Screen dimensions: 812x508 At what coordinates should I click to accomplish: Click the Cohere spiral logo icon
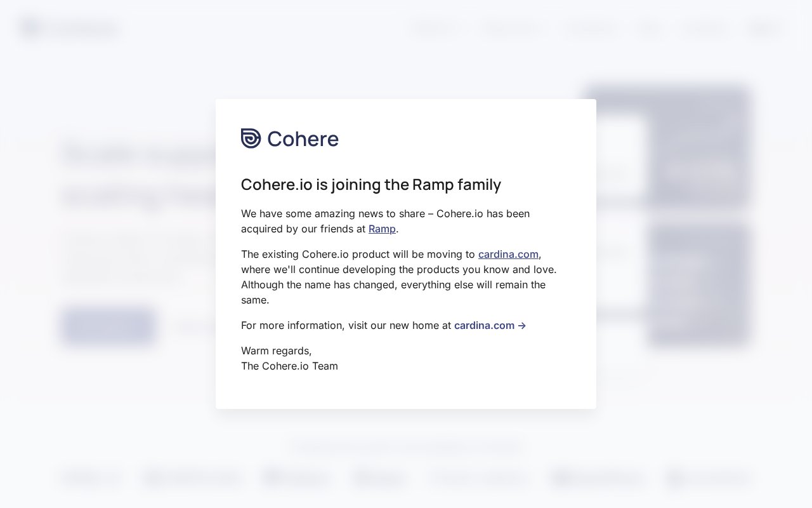251,138
